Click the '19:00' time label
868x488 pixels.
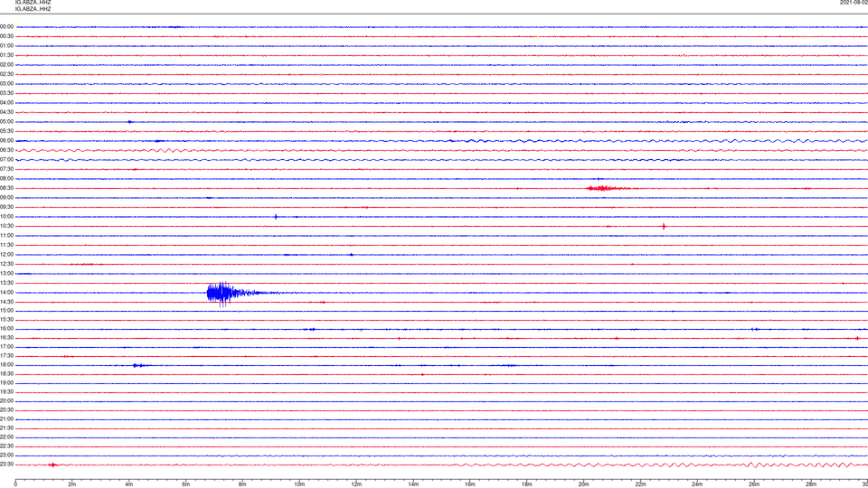(x=6, y=383)
